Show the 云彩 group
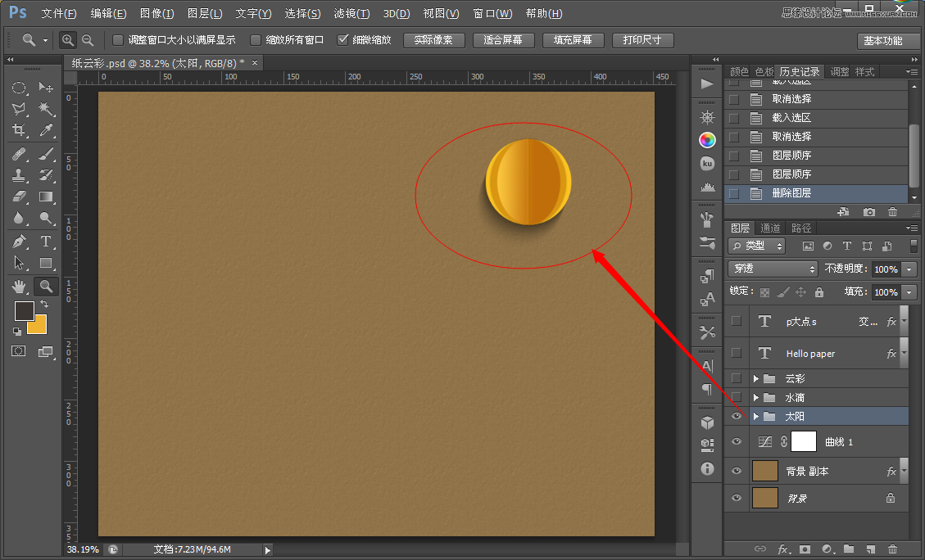This screenshot has height=560, width=925. pos(737,378)
